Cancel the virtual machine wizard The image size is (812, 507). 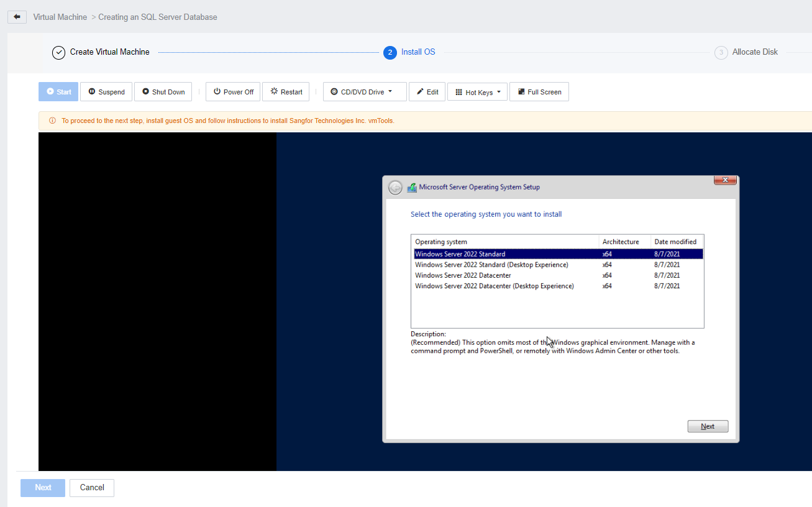(92, 488)
